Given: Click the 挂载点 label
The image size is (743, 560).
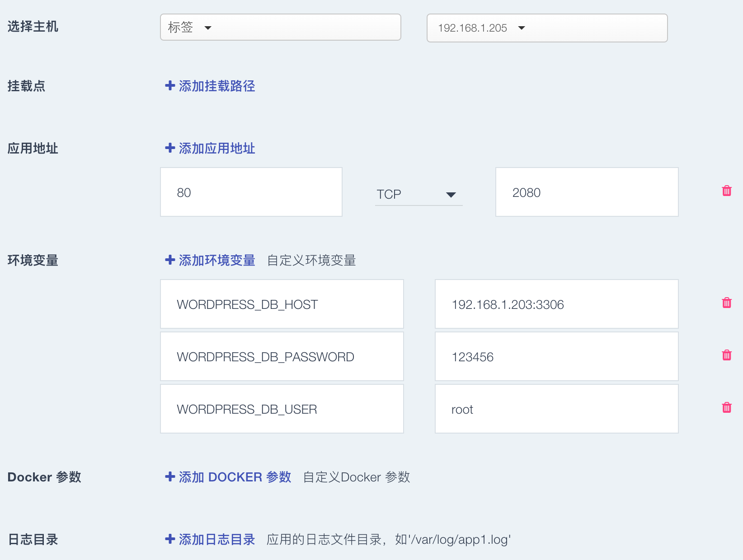Looking at the screenshot, I should [x=26, y=86].
